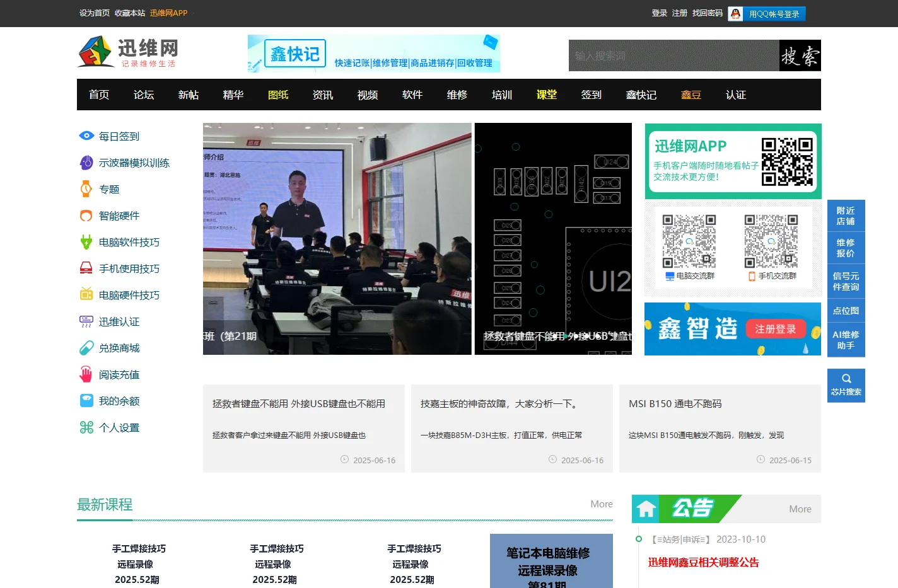This screenshot has height=588, width=898.
Task: Click the blue wallet icon beside 我的余额
Action: (86, 401)
